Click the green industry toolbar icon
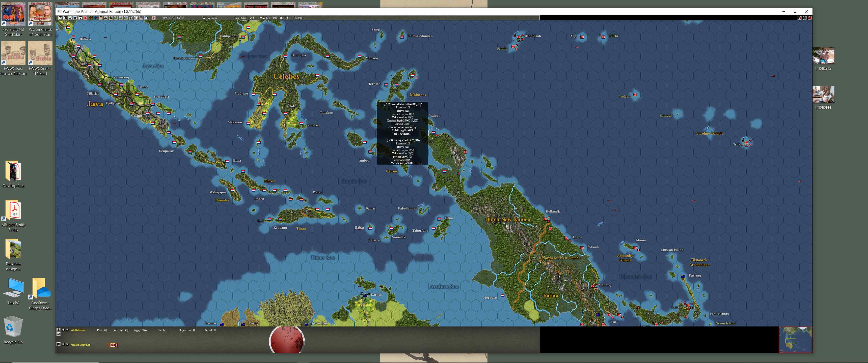This screenshot has height=363, width=868. tap(116, 18)
